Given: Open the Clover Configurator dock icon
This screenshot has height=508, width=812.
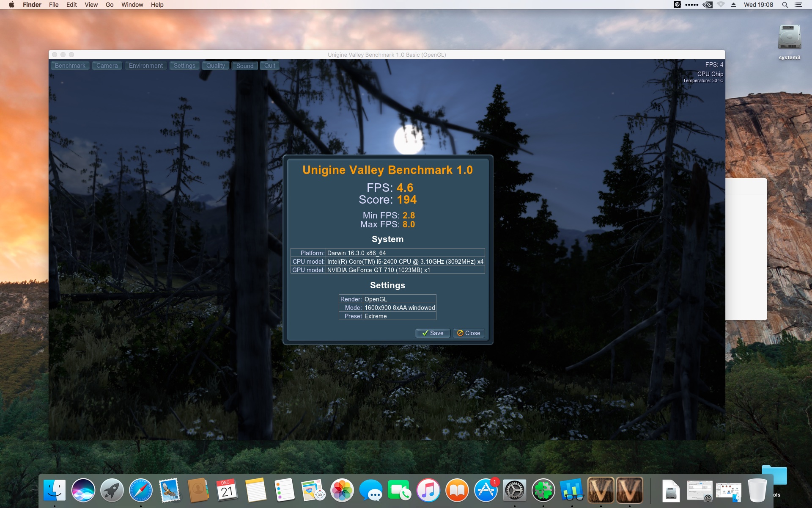Looking at the screenshot, I should click(x=543, y=490).
